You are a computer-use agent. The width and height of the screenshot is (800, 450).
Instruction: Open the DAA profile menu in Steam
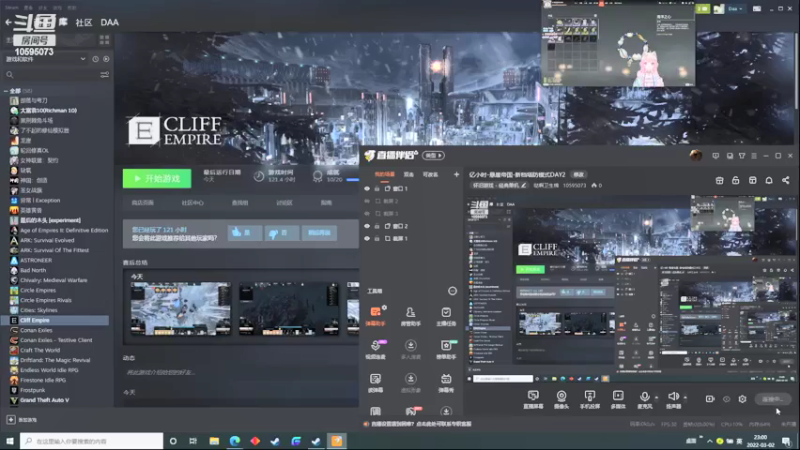tap(110, 22)
